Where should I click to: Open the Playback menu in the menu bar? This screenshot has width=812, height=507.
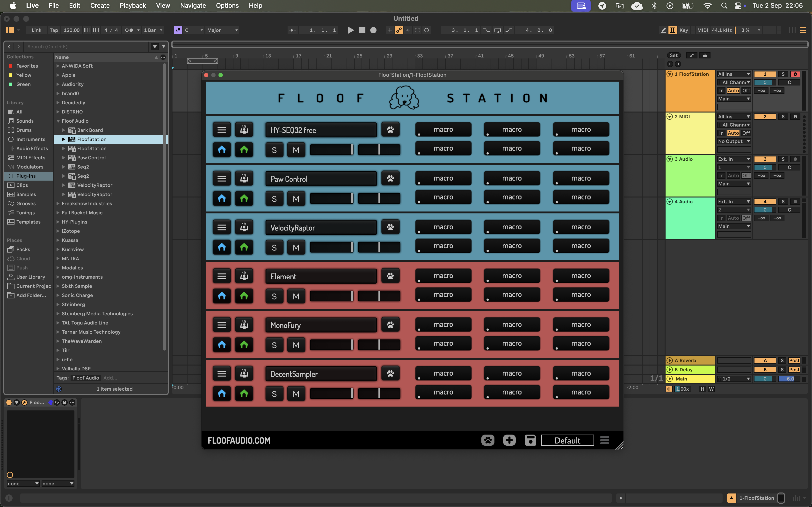132,5
